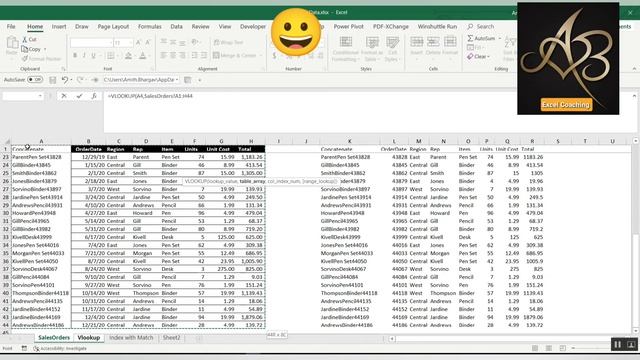Open Cell Styles gallery
640x360 pixels.
392,49
